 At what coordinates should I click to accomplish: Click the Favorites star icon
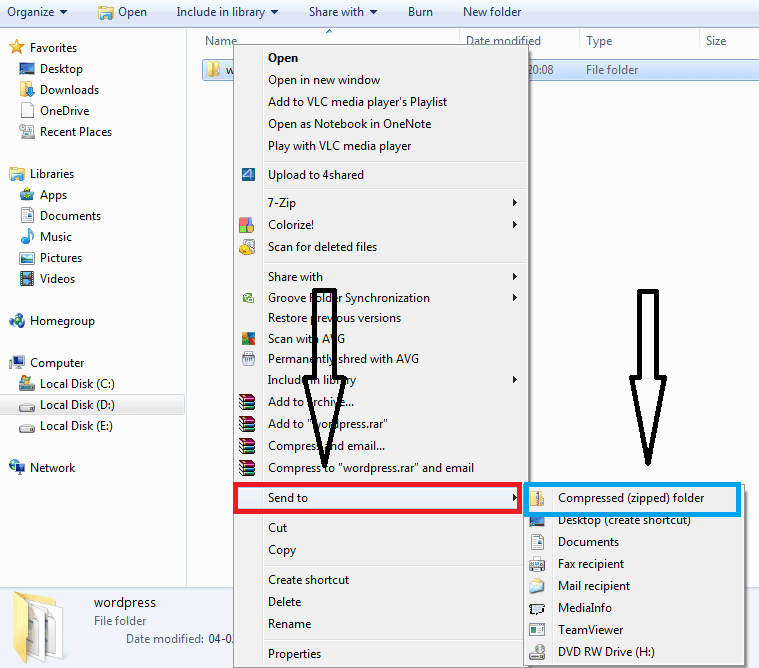(x=16, y=47)
